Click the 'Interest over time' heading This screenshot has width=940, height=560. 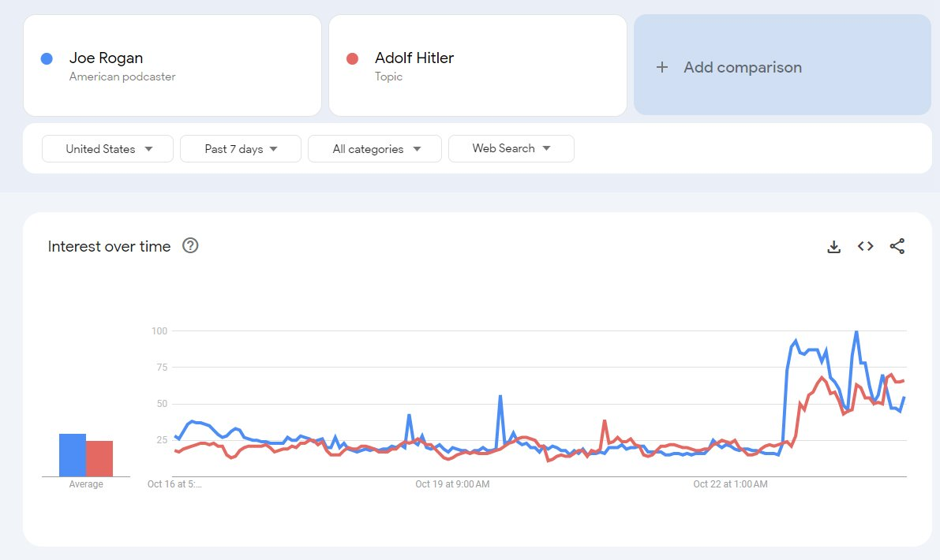coord(109,246)
